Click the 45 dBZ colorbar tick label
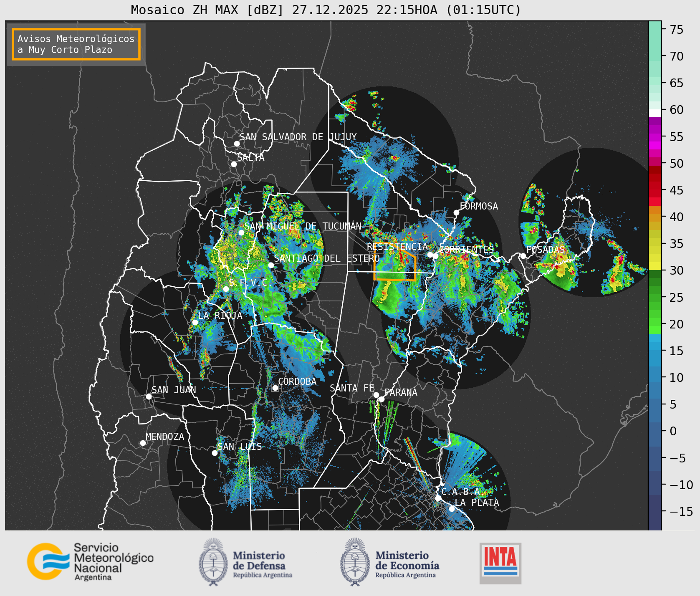700x596 pixels. click(677, 190)
